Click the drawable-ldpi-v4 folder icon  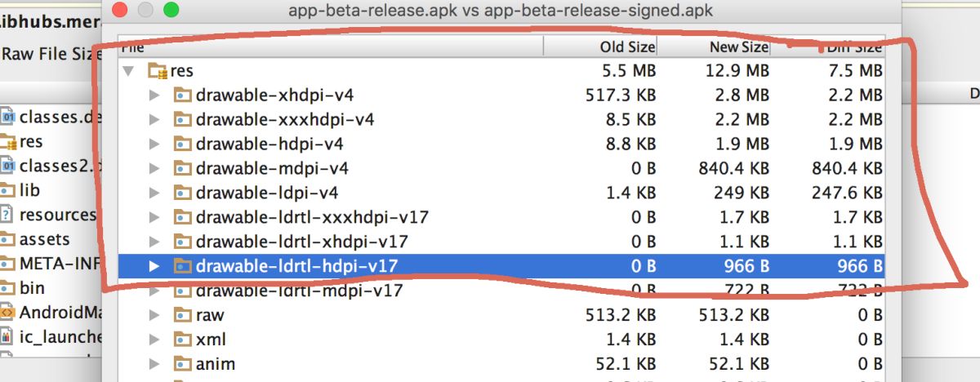coord(182,193)
